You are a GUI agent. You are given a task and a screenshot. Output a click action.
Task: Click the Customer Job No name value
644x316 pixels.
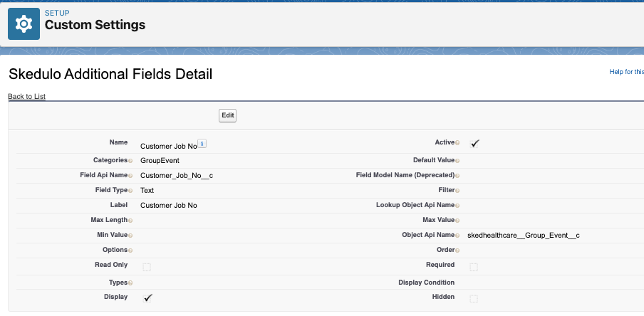169,146
